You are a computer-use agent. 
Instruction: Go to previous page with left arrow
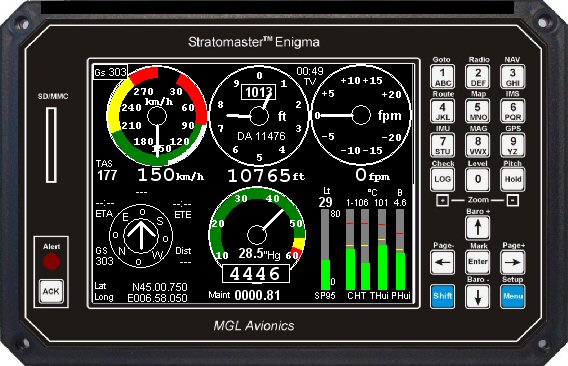tap(443, 262)
